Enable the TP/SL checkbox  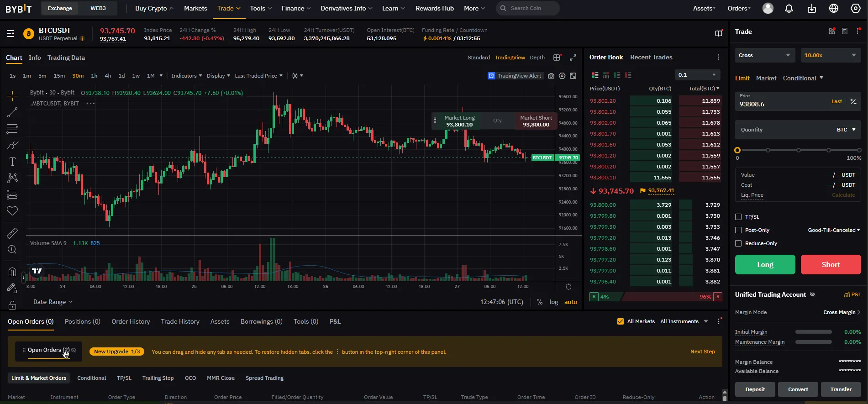738,217
